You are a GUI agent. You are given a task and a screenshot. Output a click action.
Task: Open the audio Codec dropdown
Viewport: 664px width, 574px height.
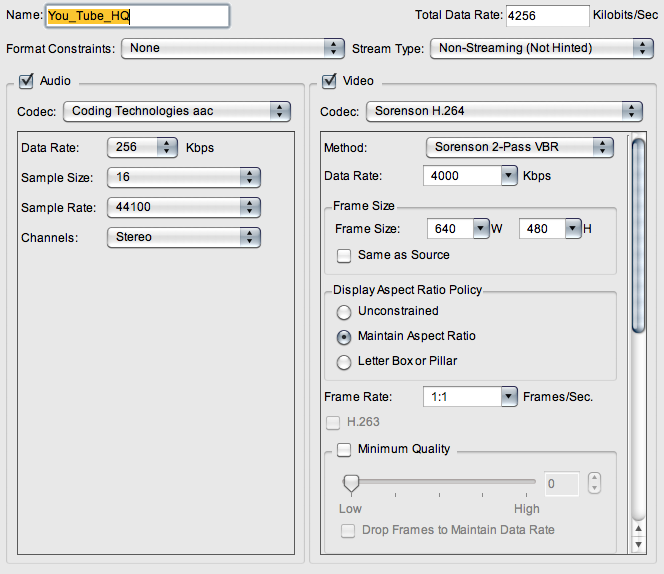[x=177, y=111]
